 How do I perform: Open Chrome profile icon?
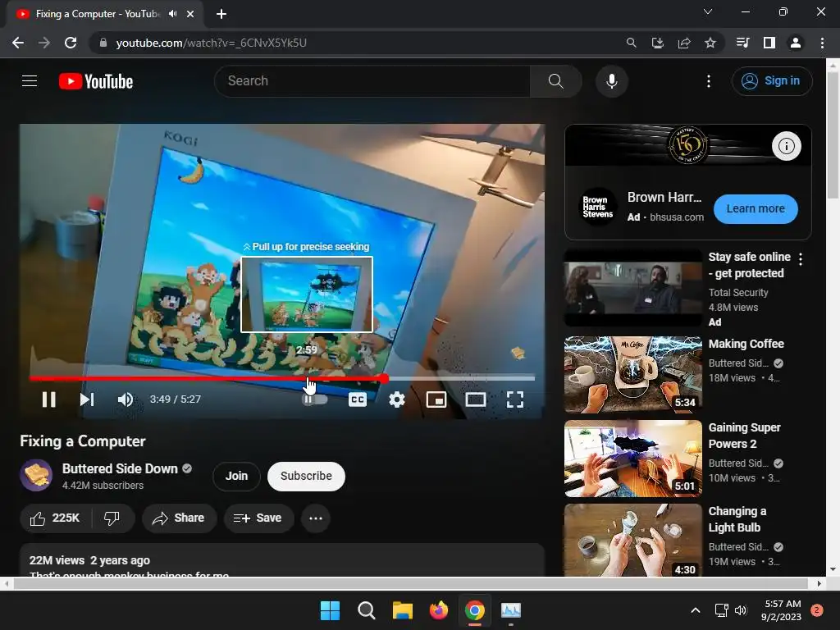tap(796, 43)
